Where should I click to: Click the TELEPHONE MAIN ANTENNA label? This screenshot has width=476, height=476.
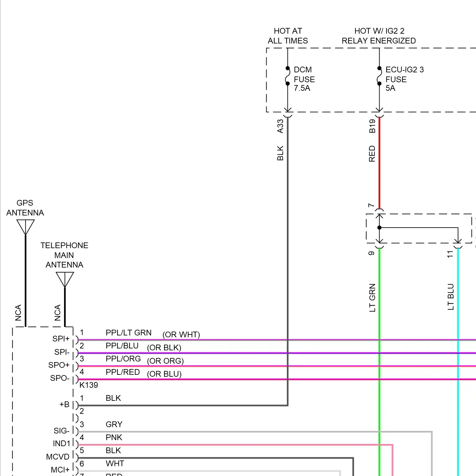[x=64, y=255]
